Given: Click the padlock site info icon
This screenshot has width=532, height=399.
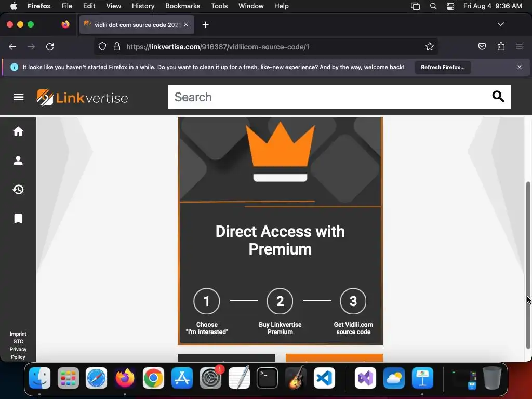Looking at the screenshot, I should coord(117,46).
